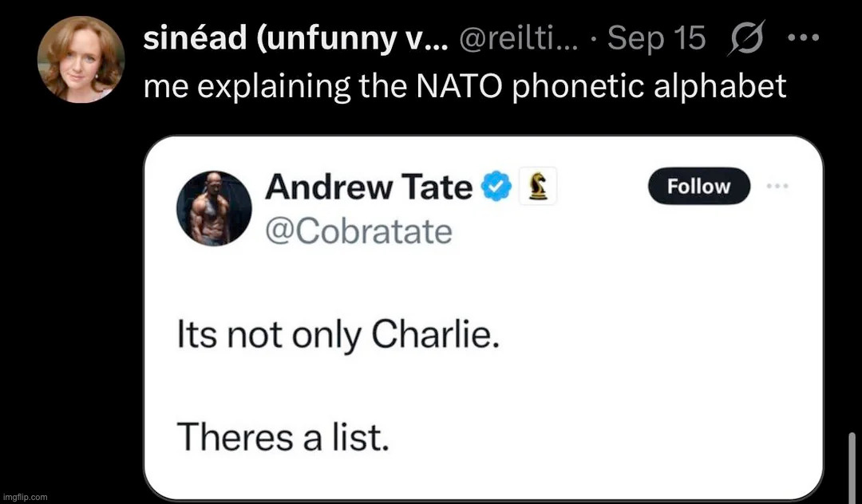Click the NATO phonetic alphabet post text
Image resolution: width=862 pixels, height=504 pixels.
[465, 85]
